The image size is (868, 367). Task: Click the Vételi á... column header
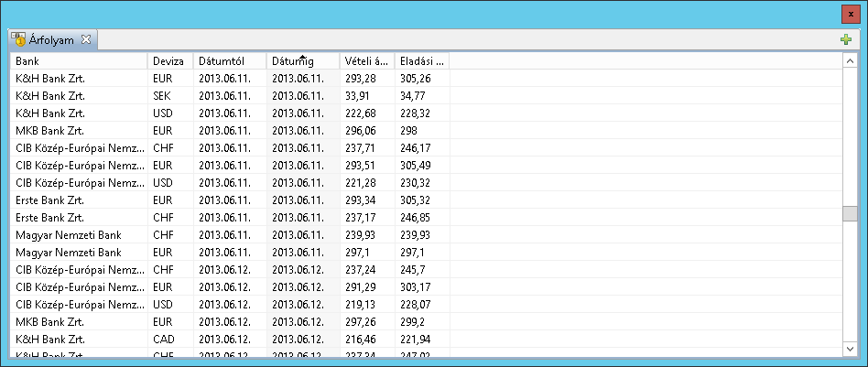pos(366,61)
